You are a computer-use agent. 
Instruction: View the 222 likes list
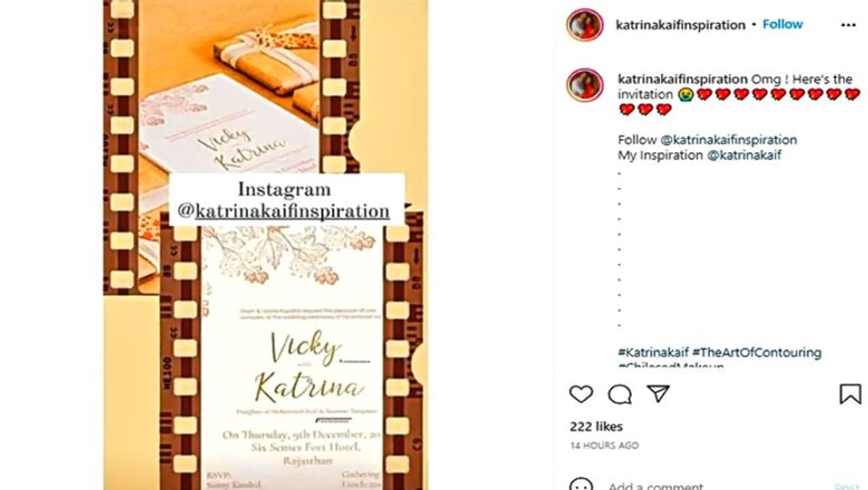(x=596, y=427)
